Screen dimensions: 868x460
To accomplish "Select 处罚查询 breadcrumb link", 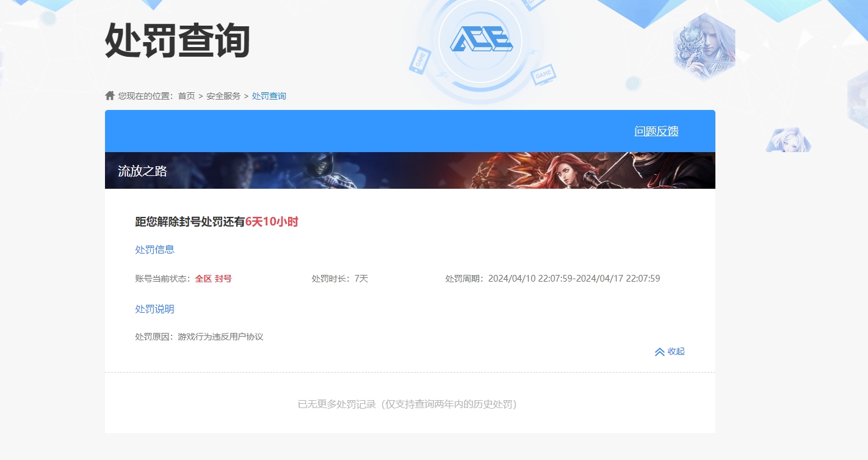I will 269,96.
